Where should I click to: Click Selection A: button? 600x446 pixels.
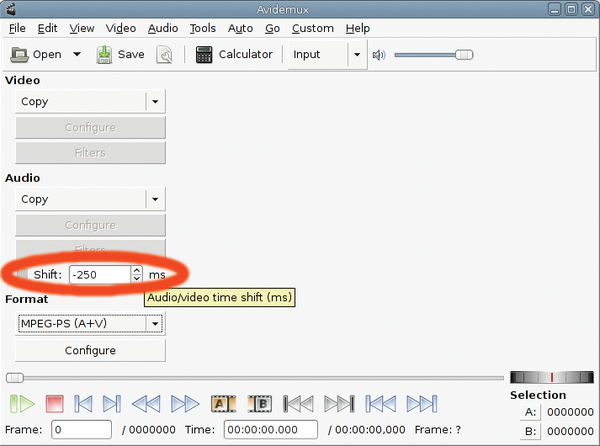point(530,412)
